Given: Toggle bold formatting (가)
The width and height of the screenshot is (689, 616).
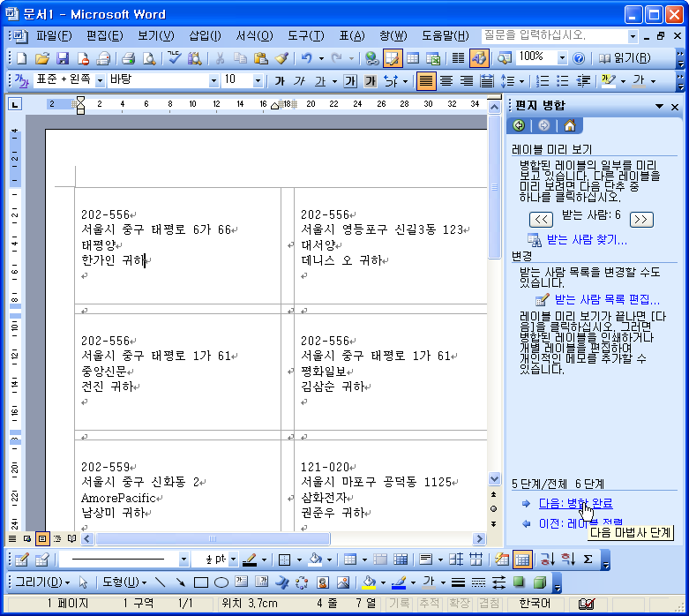Looking at the screenshot, I should tap(280, 81).
